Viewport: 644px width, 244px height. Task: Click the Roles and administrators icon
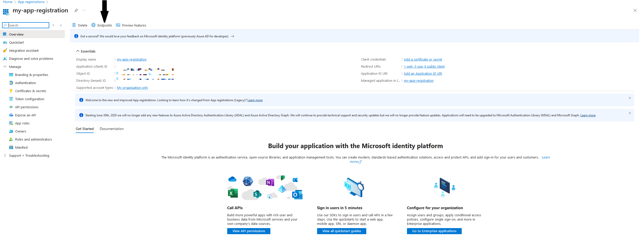11,139
